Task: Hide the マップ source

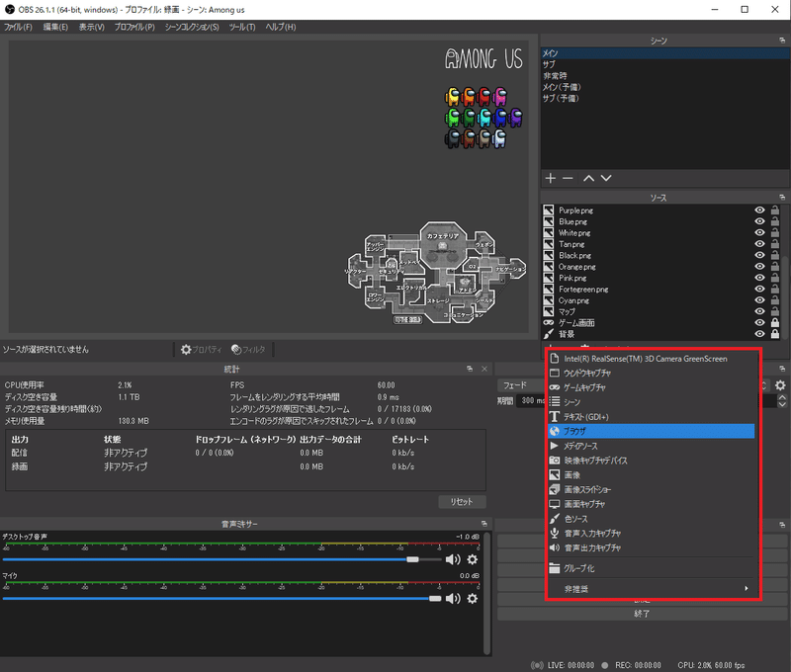Action: coord(759,311)
